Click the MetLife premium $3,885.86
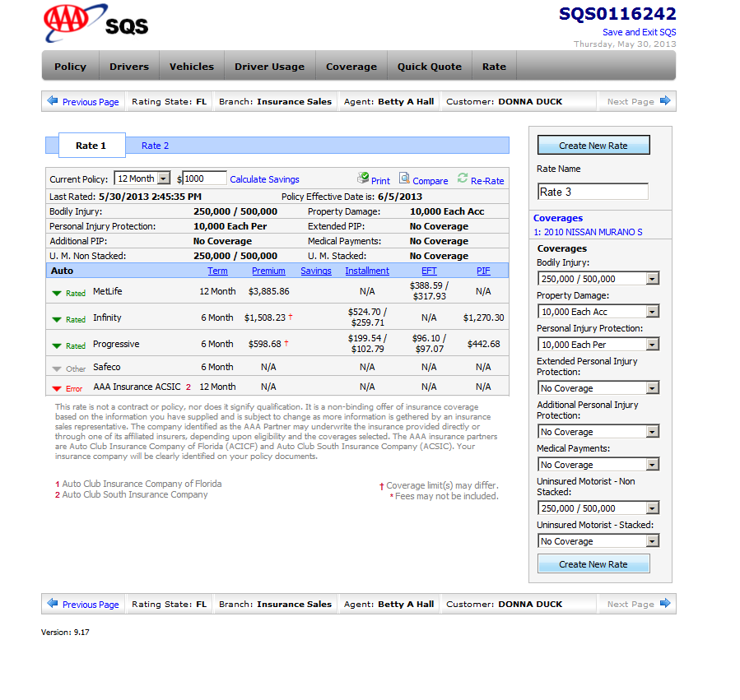This screenshot has width=740, height=700. [268, 291]
